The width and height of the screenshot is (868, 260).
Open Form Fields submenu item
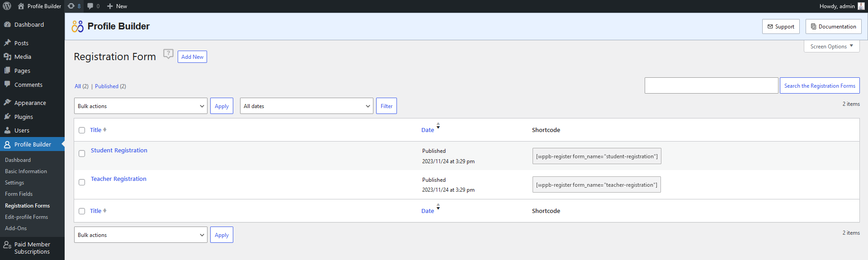pos(19,194)
